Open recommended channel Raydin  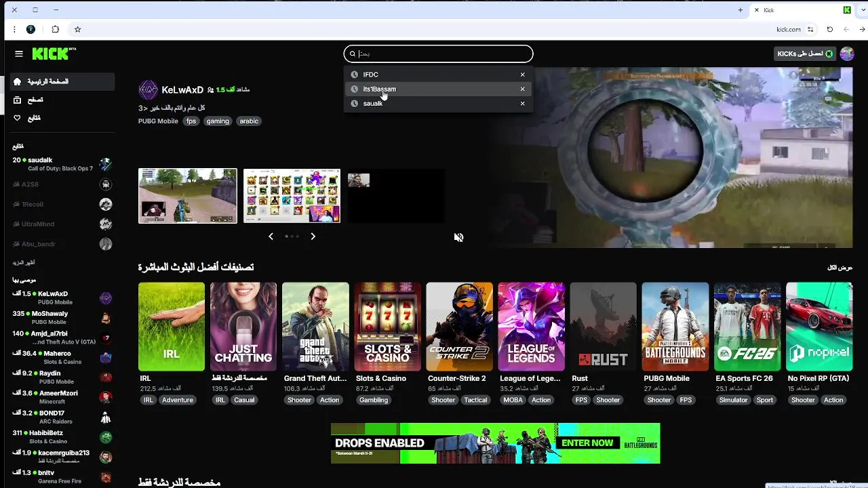pyautogui.click(x=62, y=378)
